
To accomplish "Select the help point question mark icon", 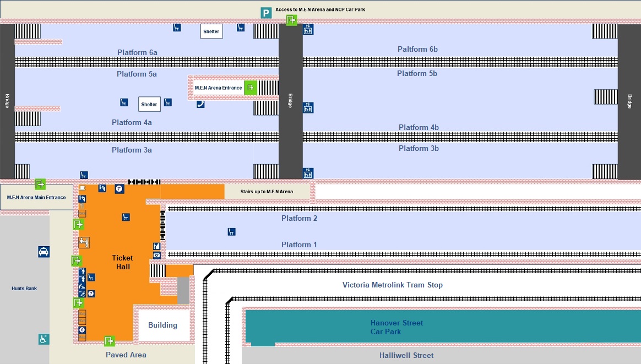I will [x=91, y=294].
